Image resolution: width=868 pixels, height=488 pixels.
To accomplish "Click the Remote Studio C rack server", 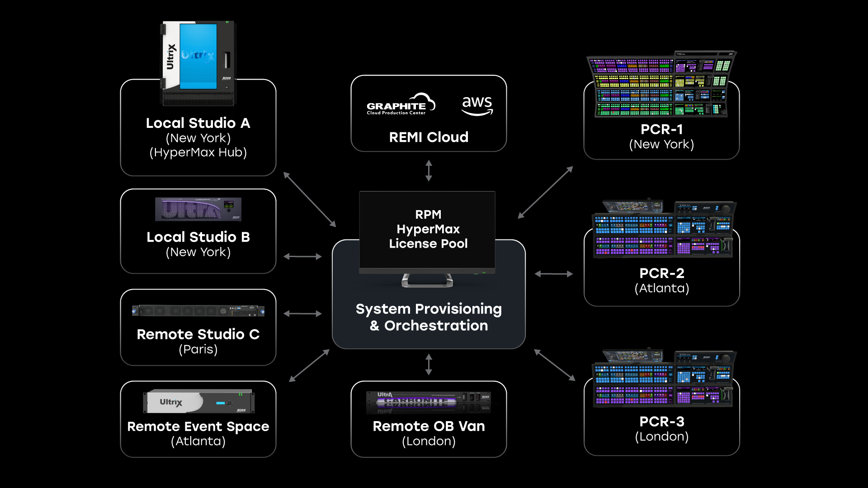I will (198, 311).
